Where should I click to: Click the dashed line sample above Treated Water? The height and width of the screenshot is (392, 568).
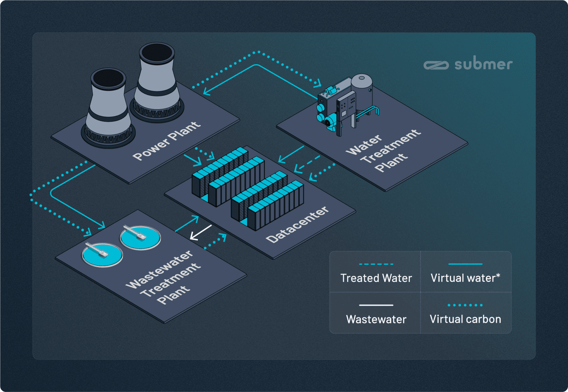[x=376, y=264]
